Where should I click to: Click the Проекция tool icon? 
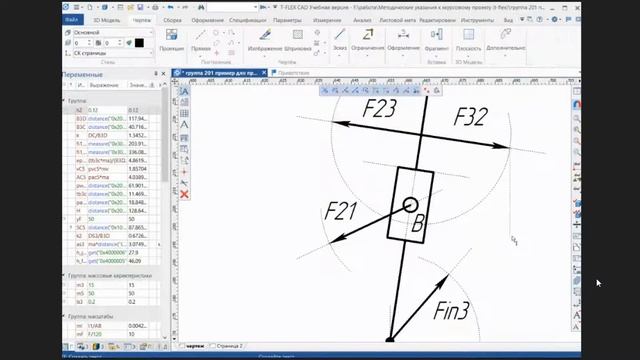pyautogui.click(x=171, y=35)
